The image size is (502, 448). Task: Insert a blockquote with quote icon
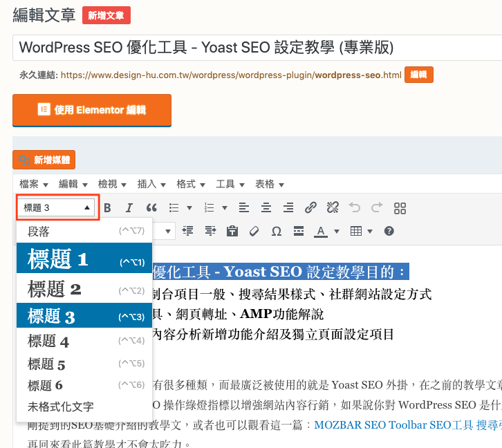[x=151, y=208]
